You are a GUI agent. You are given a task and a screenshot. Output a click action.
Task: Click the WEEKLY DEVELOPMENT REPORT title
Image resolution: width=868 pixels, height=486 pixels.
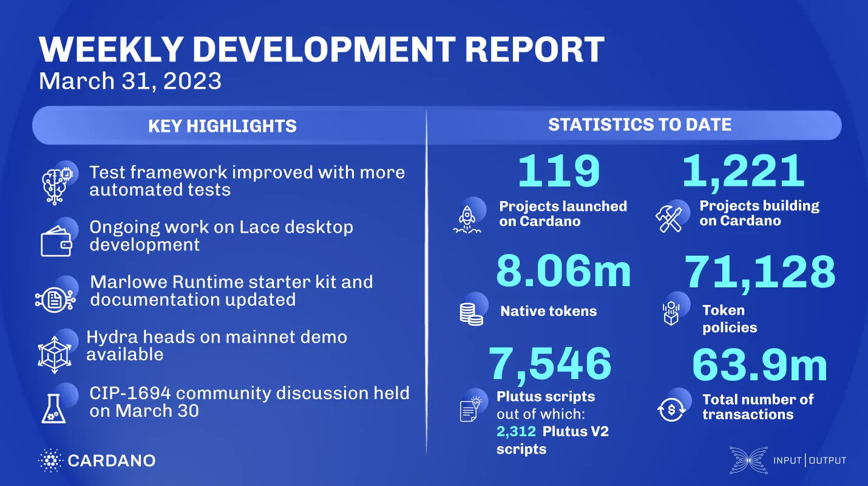click(322, 50)
